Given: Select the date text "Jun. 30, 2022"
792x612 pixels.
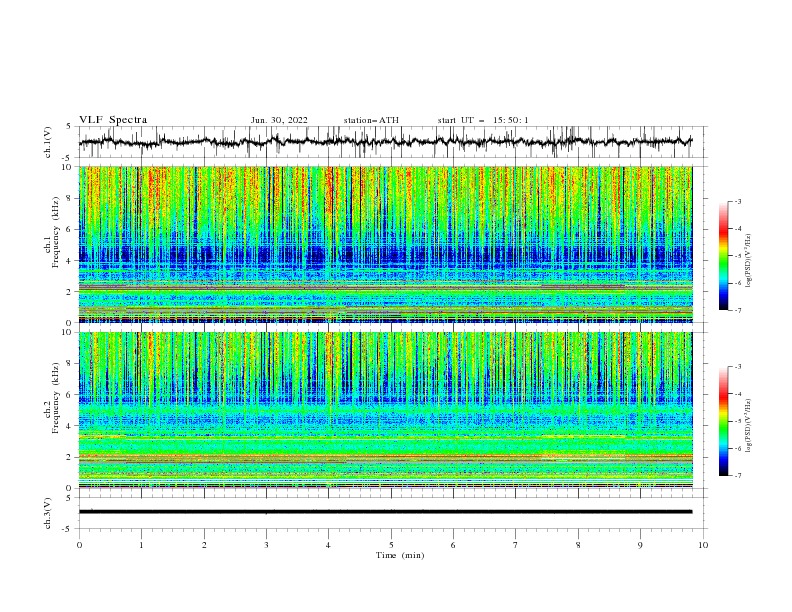Looking at the screenshot, I should pos(279,120).
